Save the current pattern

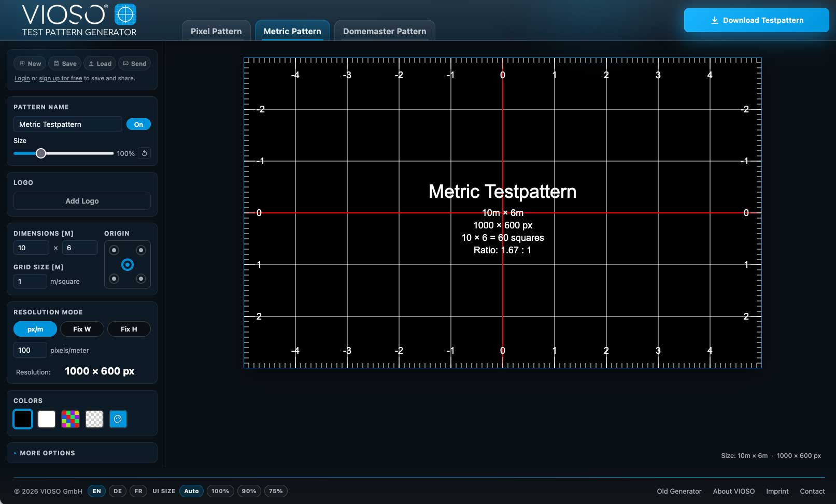tap(65, 63)
